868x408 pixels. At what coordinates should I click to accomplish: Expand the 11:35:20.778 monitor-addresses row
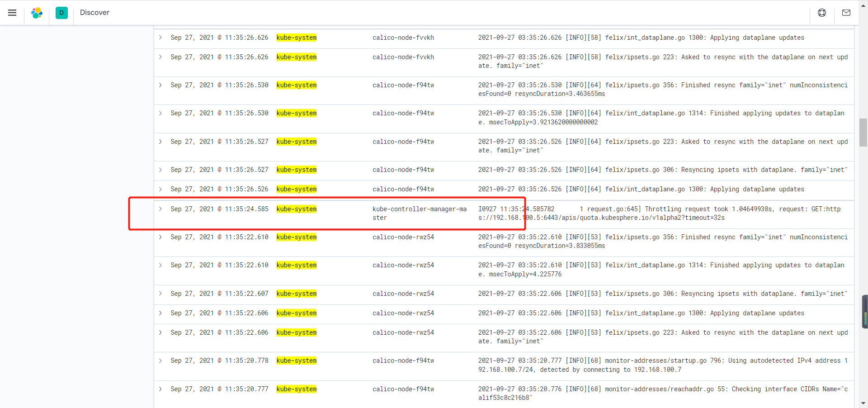coord(160,361)
